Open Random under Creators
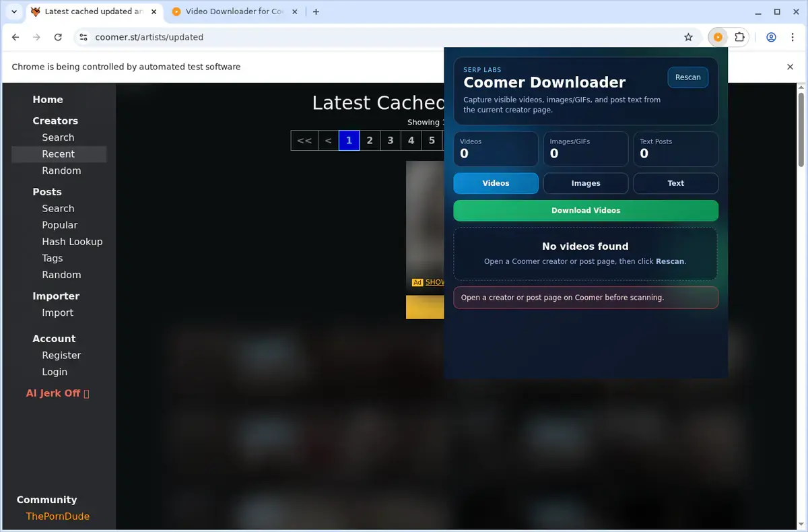Image resolution: width=808 pixels, height=532 pixels. 61,171
